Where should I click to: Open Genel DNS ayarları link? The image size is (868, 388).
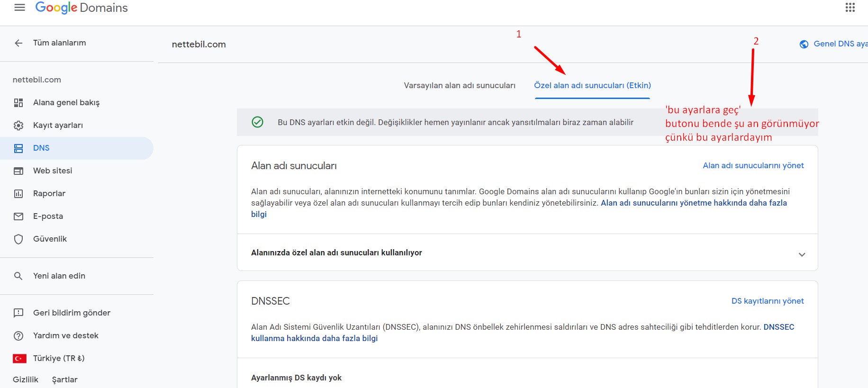(x=841, y=44)
